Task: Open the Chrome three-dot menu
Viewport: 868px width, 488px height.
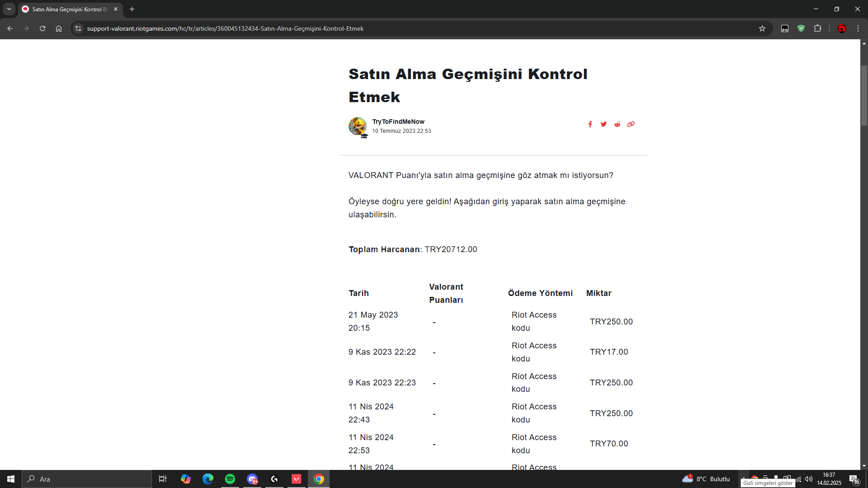Action: [858, 28]
